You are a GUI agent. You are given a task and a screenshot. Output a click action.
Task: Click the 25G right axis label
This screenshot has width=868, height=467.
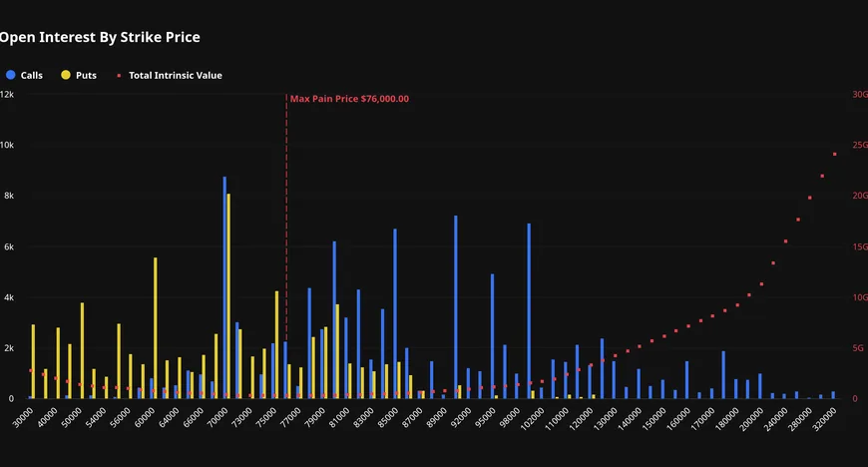click(860, 145)
